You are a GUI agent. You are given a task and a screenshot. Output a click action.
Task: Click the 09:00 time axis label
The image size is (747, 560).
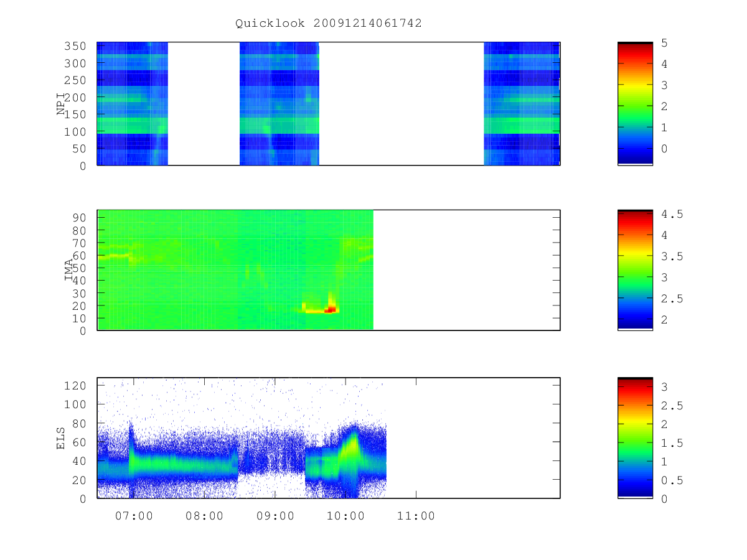[x=275, y=516]
